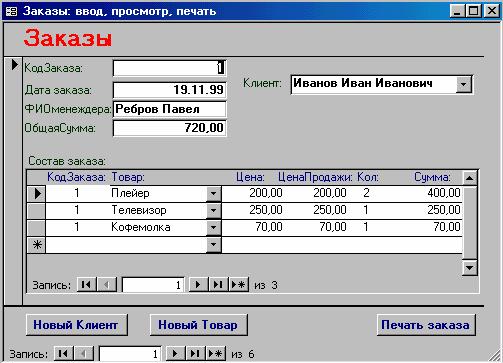Select the Телевизор row selector

click(x=36, y=210)
